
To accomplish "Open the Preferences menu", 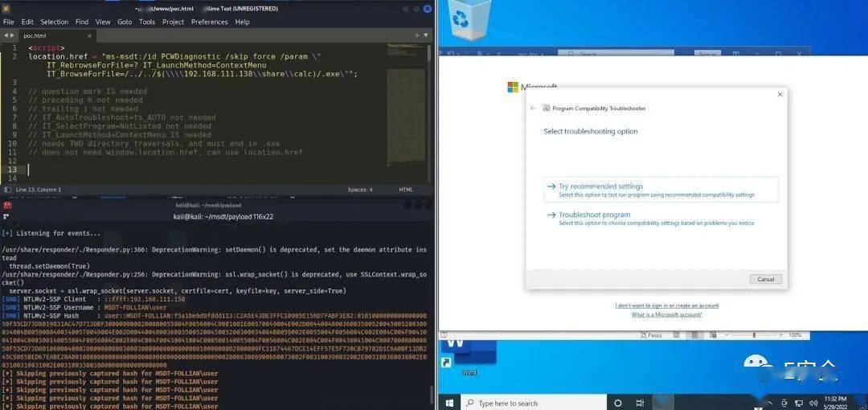I will (x=209, y=23).
